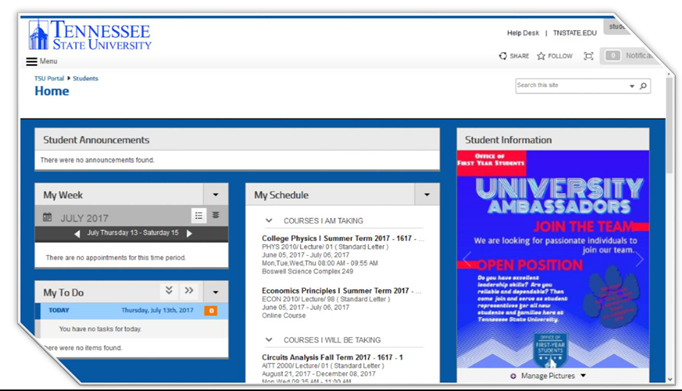The height and width of the screenshot is (391, 682).
Task: Click the page vertical scrollbar
Action: click(670, 126)
